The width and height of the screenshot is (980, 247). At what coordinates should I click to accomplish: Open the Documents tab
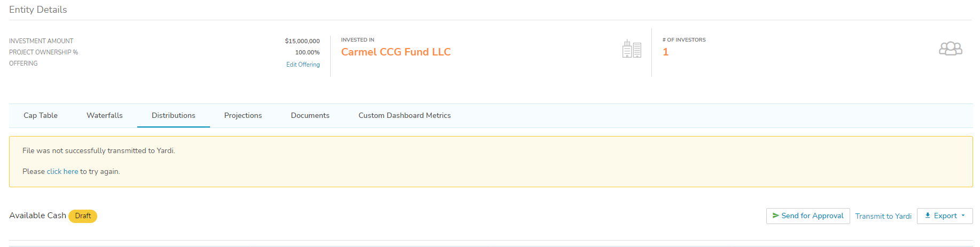coord(310,115)
